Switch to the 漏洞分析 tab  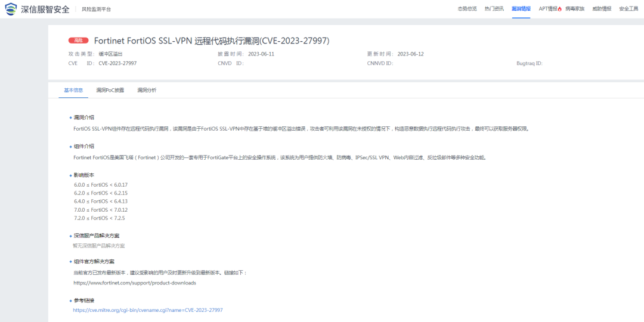coord(147,90)
